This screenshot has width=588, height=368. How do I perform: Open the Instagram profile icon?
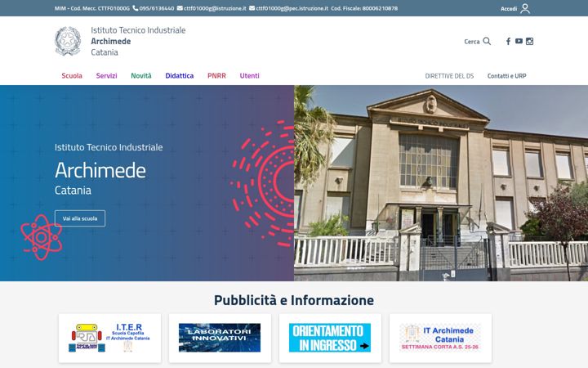point(529,42)
